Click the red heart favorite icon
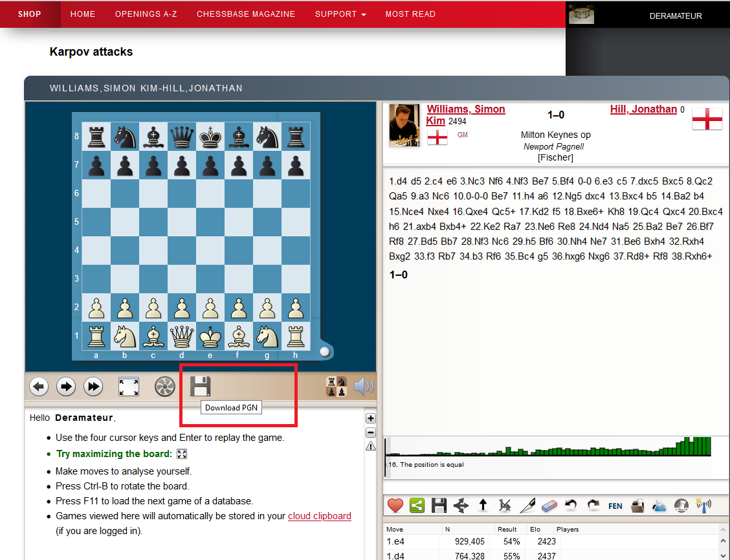 [x=395, y=505]
